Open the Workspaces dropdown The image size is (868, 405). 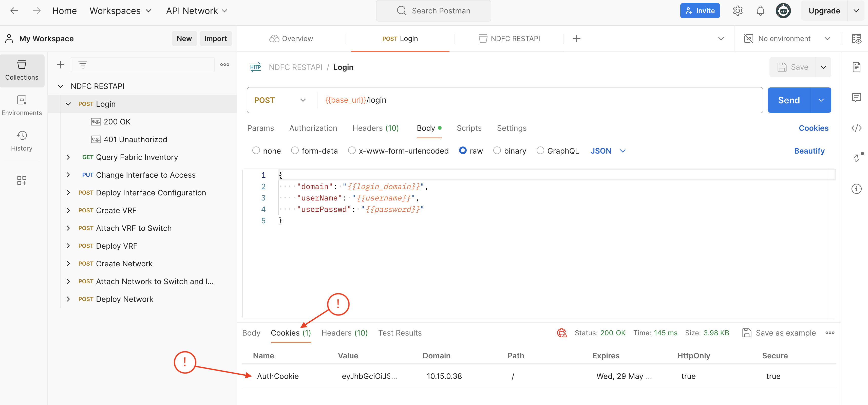121,11
